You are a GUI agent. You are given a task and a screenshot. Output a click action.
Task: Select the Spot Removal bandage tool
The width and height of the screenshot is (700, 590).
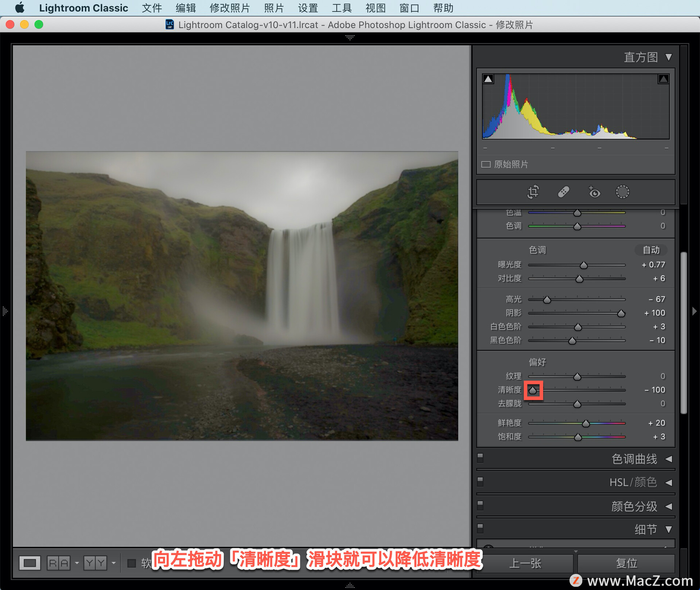coord(563,192)
